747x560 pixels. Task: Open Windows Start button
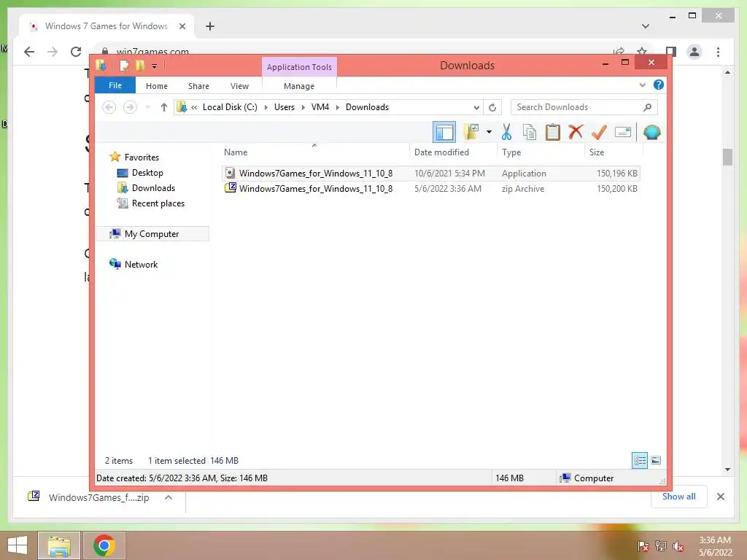tap(18, 545)
